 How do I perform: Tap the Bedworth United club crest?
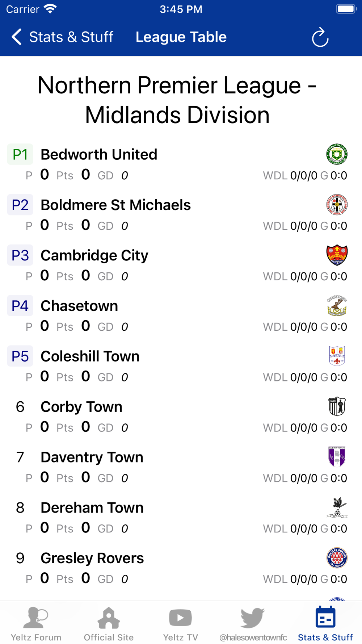pos(337,154)
